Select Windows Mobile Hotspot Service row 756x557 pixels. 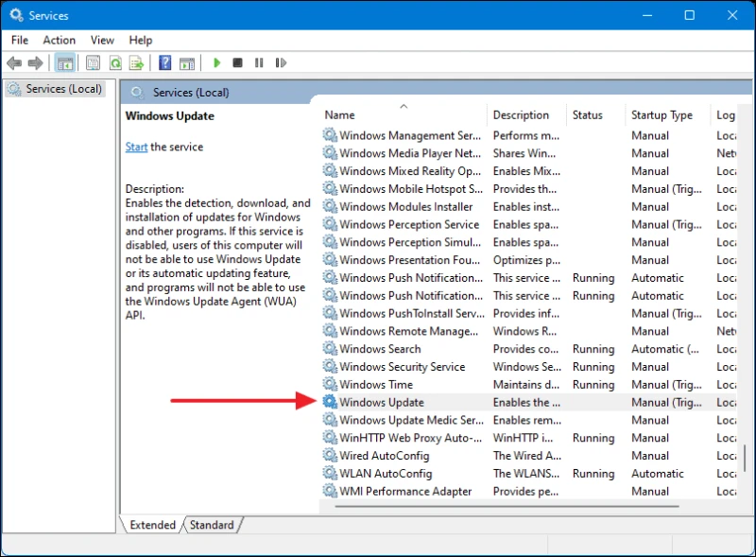coord(528,189)
